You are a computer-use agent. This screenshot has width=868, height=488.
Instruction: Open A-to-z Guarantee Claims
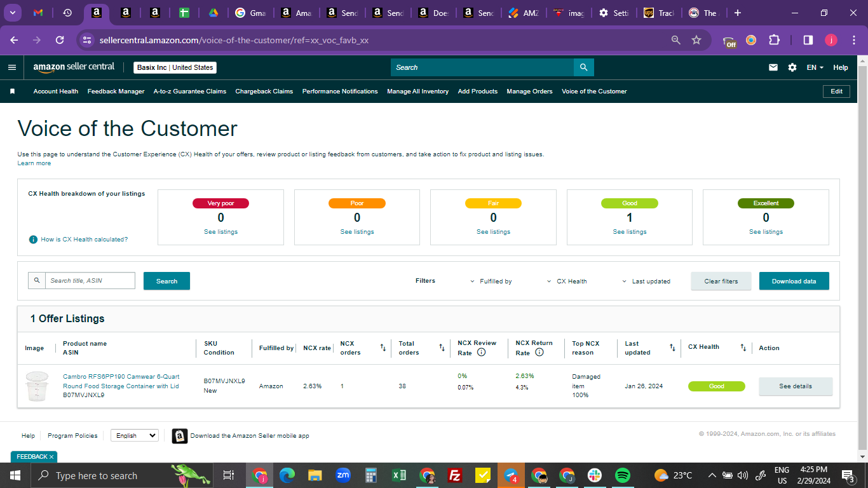pos(190,91)
